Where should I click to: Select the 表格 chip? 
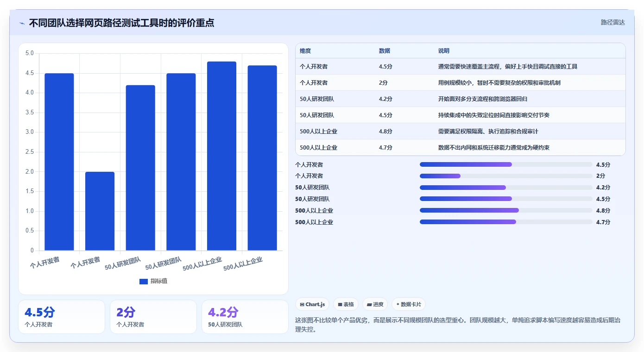[346, 304]
